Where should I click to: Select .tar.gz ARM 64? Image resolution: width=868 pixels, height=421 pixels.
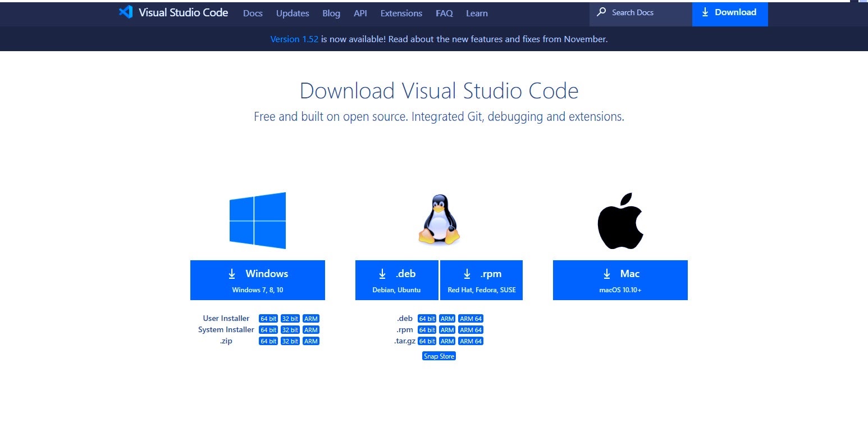pos(471,341)
